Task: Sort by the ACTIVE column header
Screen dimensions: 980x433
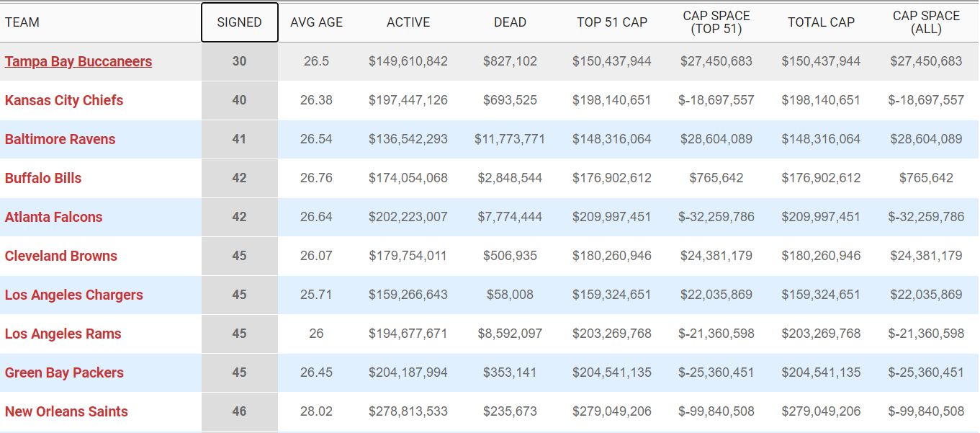Action: (408, 22)
